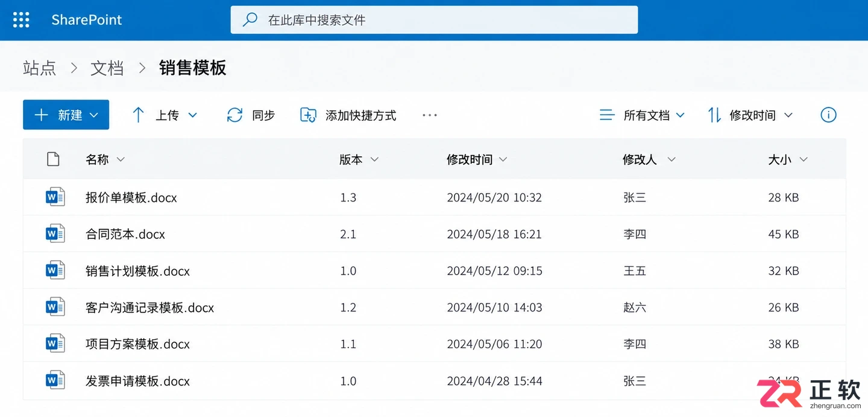Open the 修改时间 column header dropdown

tap(503, 159)
